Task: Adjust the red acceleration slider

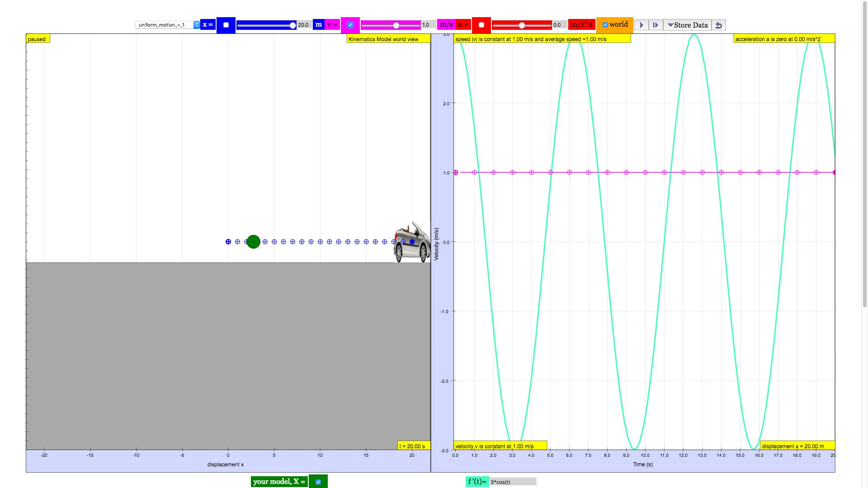Action: pos(522,25)
